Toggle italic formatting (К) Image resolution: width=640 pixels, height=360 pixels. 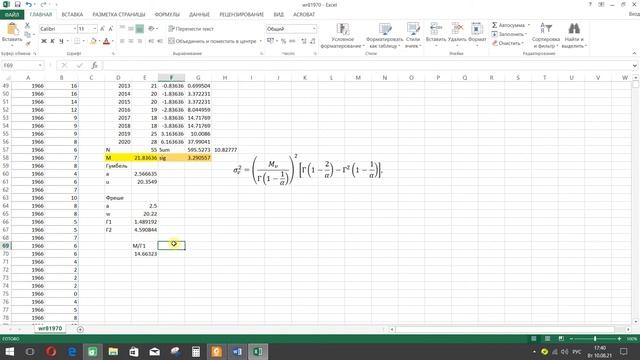(52, 41)
